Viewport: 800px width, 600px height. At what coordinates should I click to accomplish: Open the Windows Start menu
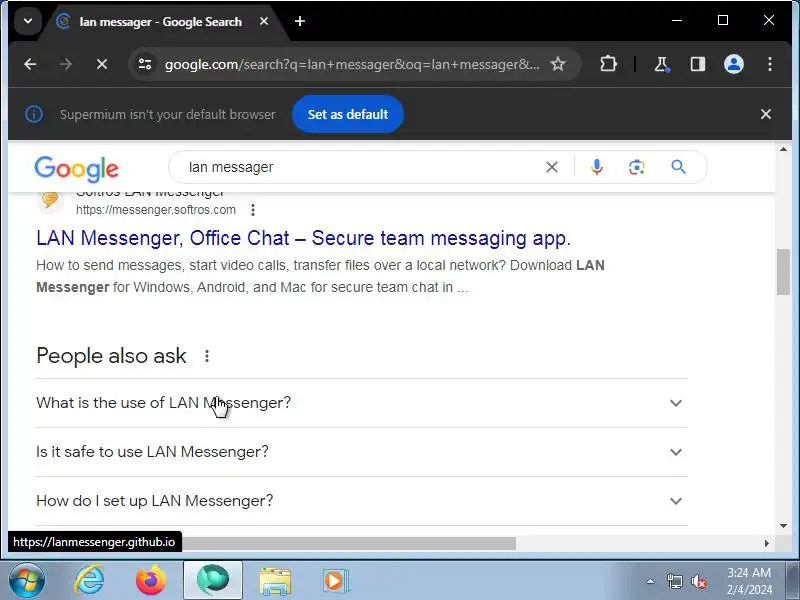pyautogui.click(x=26, y=581)
